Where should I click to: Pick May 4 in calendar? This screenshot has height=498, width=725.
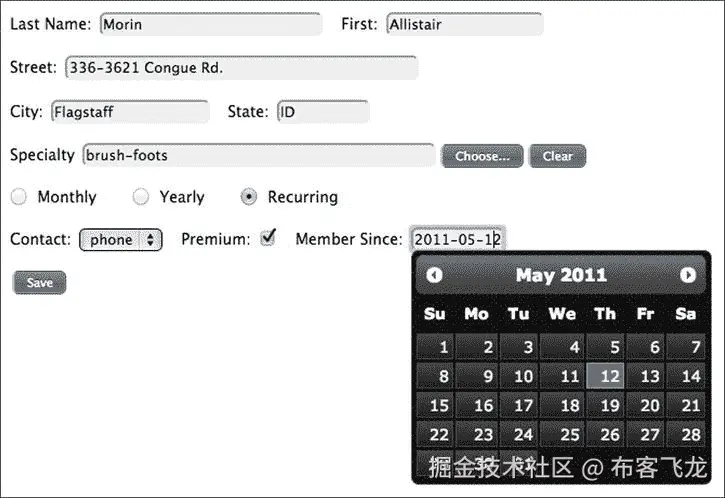(562, 347)
